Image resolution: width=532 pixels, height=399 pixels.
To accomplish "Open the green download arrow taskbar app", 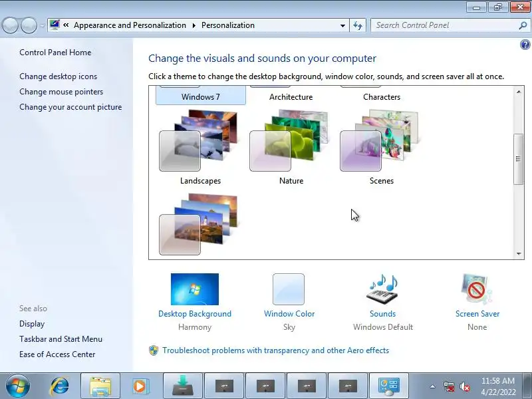I will [183, 386].
